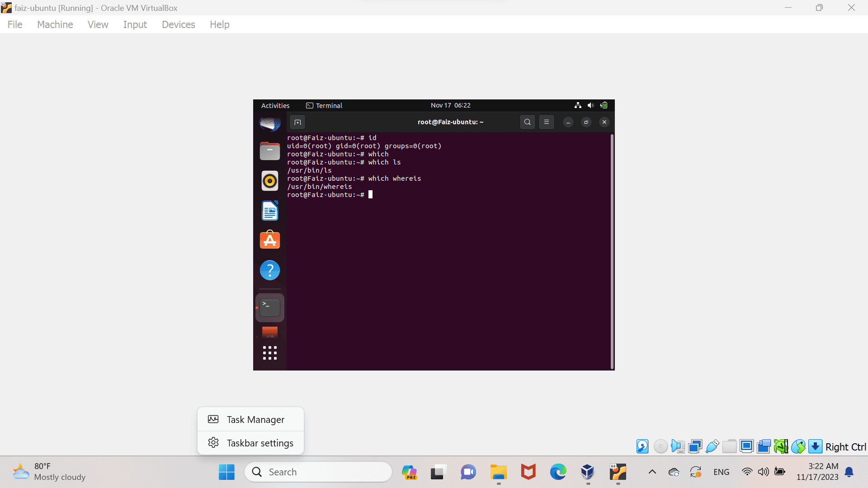
Task: Open the USB devices indicator
Action: (712, 446)
